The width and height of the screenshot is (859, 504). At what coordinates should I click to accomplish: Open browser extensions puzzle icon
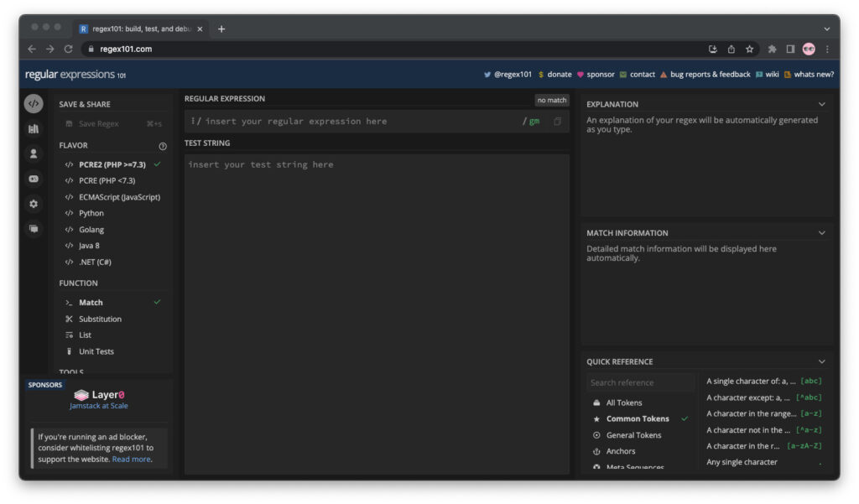[772, 49]
